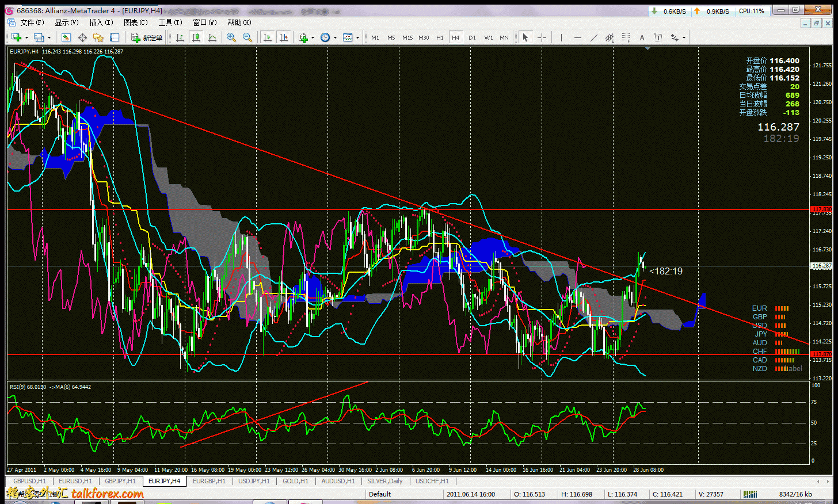
Task: Click the arrows objects icon
Action: (x=674, y=37)
